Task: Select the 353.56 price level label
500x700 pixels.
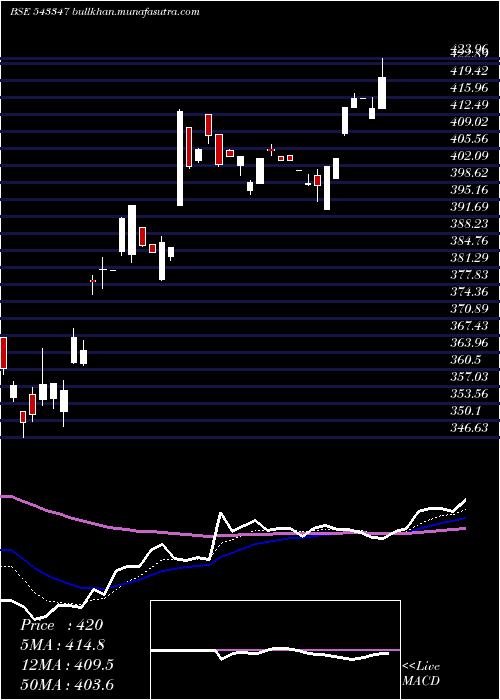Action: click(469, 393)
